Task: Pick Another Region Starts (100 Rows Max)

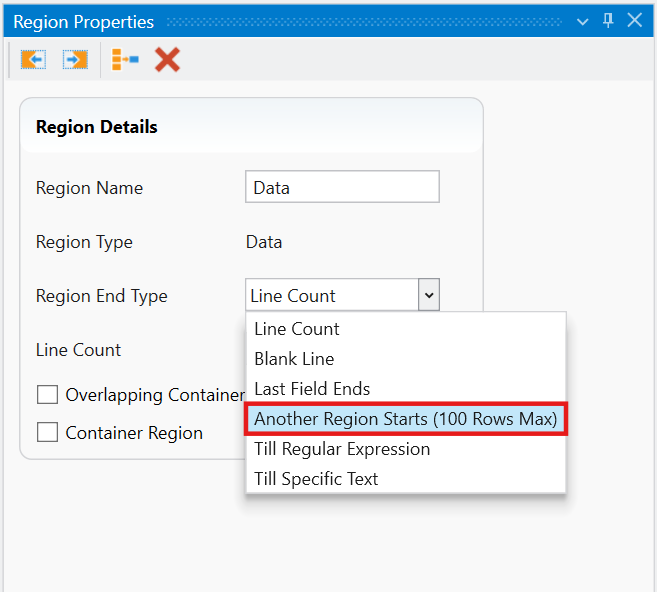Action: coord(405,419)
